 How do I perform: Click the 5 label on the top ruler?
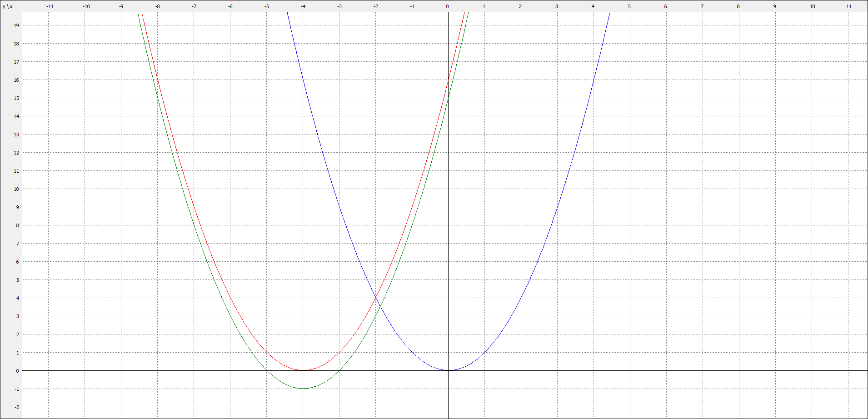pyautogui.click(x=629, y=6)
